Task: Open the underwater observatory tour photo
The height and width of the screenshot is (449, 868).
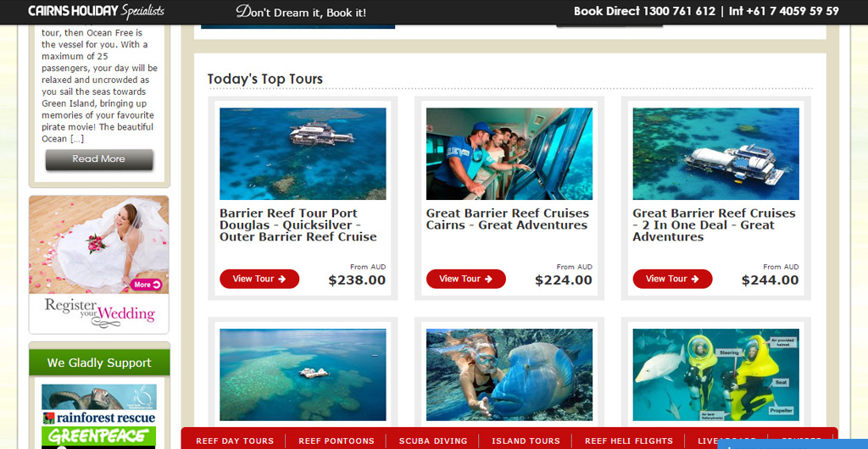Action: point(509,153)
